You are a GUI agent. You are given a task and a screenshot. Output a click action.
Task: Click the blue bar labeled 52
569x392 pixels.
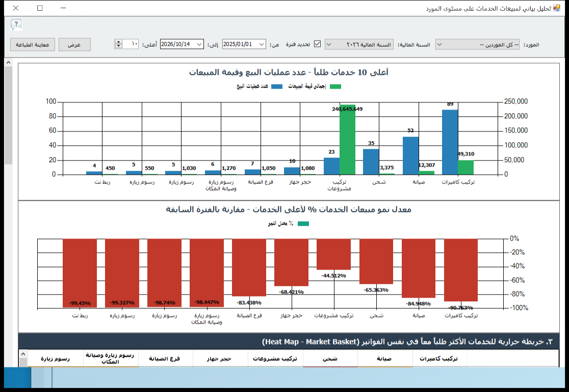coord(410,155)
